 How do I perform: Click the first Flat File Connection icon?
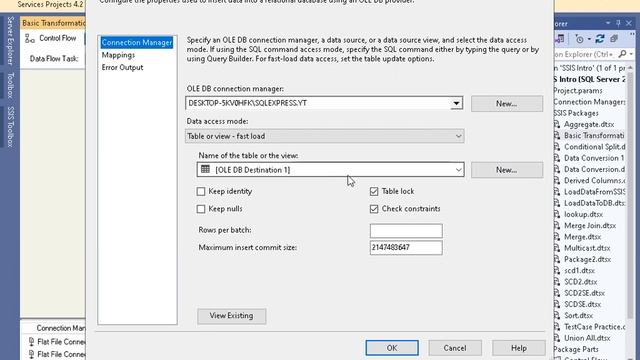click(x=31, y=341)
